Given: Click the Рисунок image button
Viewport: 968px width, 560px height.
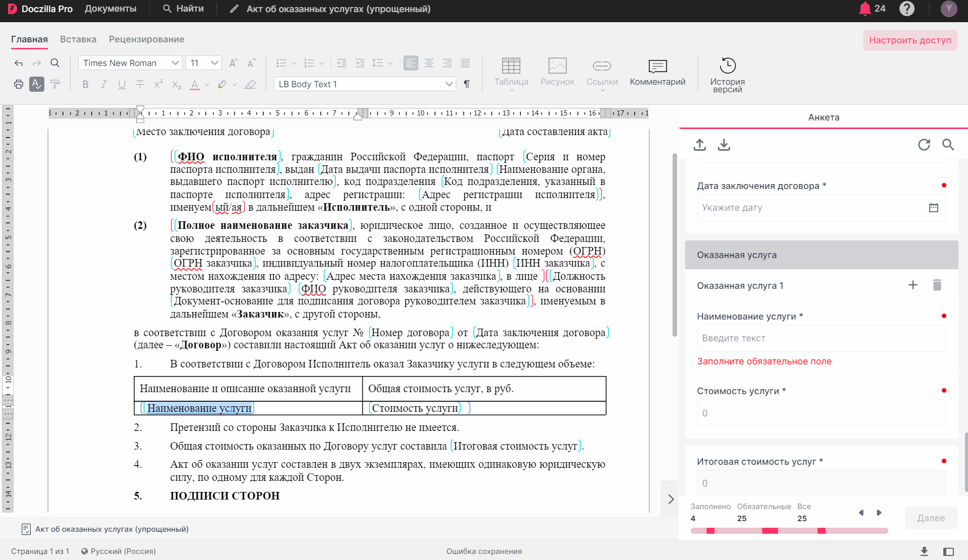Looking at the screenshot, I should pos(558,72).
